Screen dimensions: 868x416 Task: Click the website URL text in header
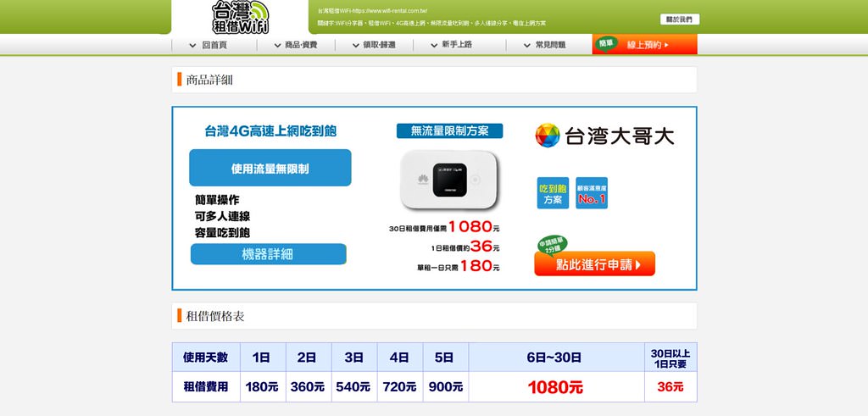click(x=373, y=11)
